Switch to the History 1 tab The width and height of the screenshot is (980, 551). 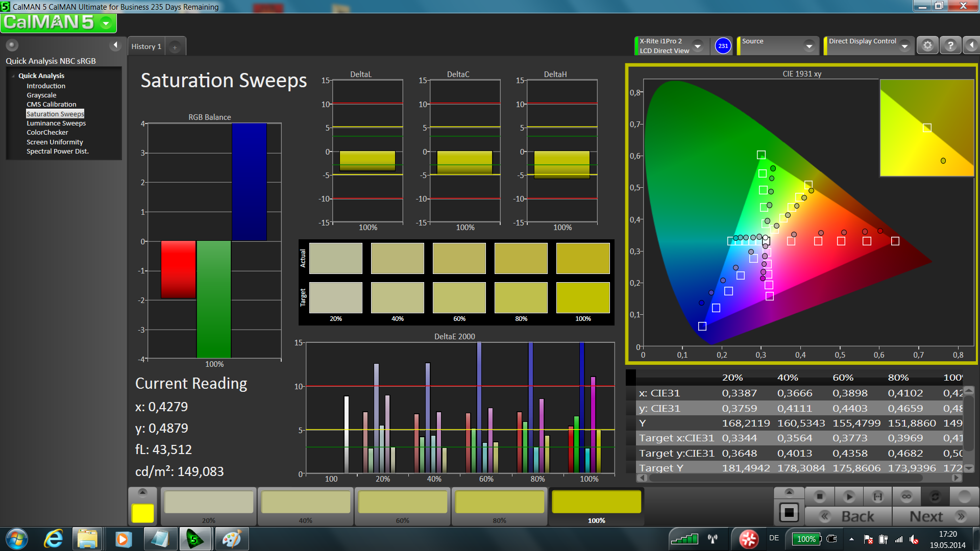[146, 46]
